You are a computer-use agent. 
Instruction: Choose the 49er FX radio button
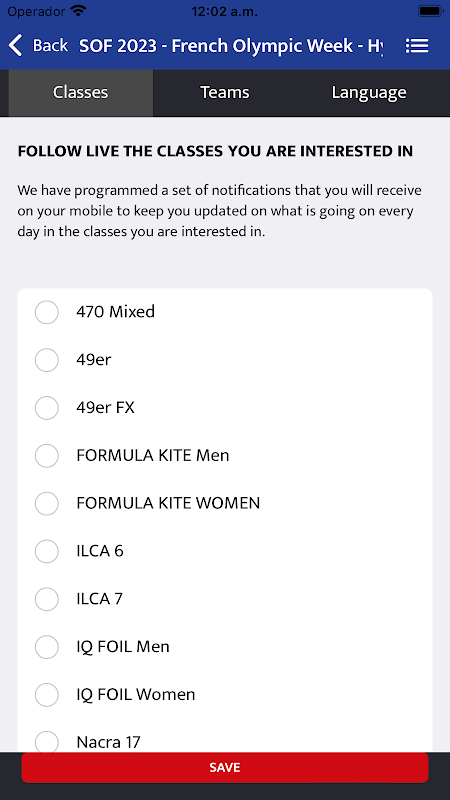tap(47, 408)
